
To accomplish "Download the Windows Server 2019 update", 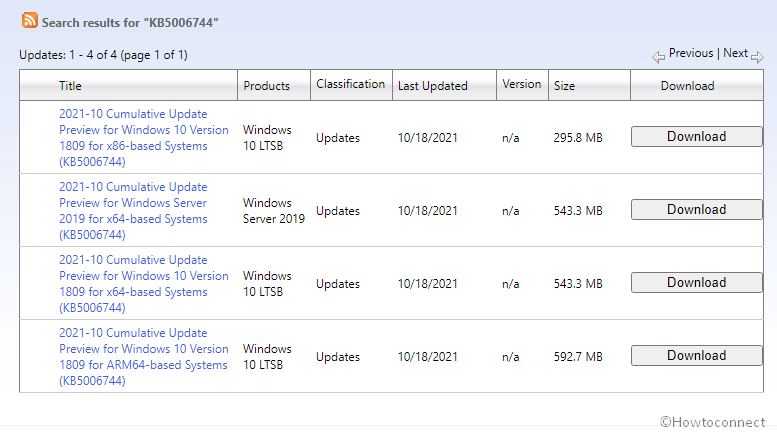I will [696, 209].
